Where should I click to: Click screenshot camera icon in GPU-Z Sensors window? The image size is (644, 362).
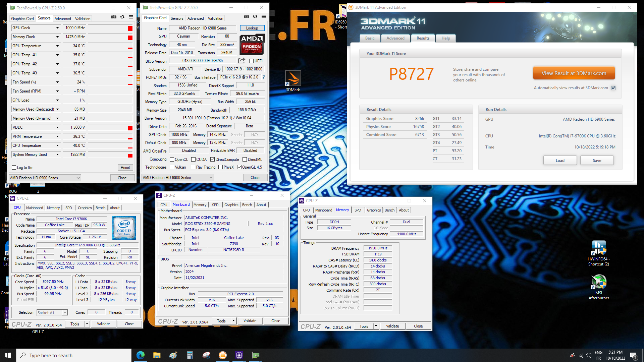[x=114, y=17]
